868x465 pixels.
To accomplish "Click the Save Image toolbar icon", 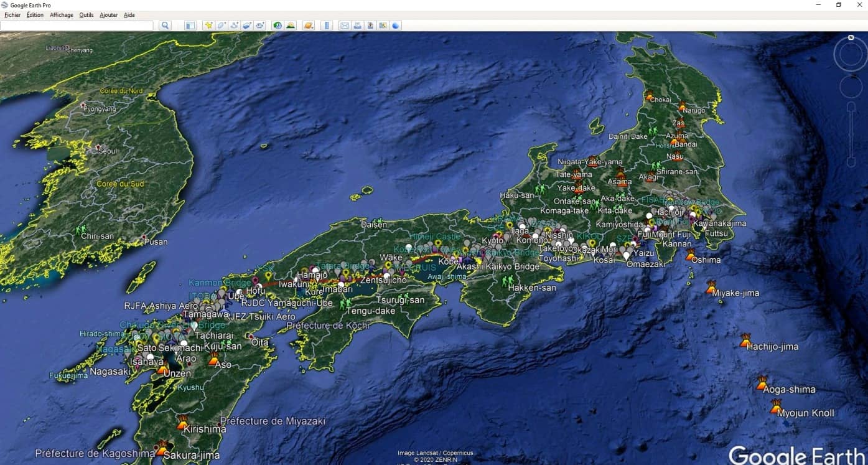I will (x=370, y=26).
